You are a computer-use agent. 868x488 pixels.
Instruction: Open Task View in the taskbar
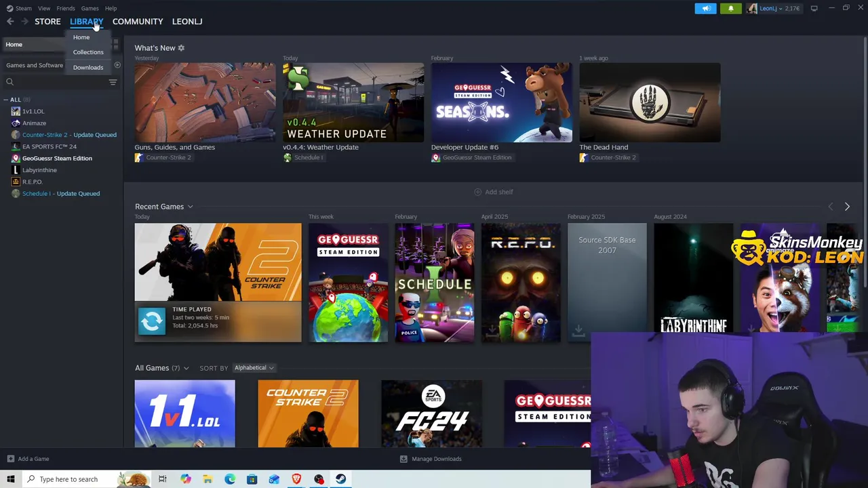[163, 479]
